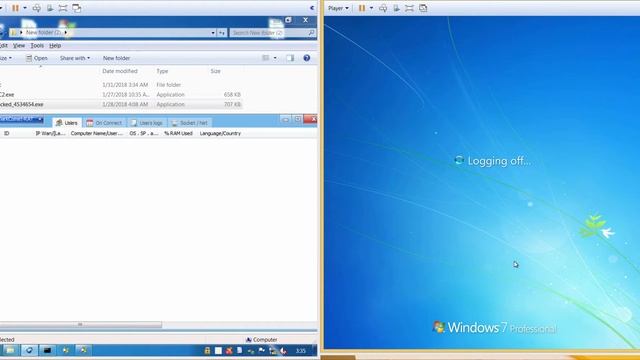Click the ID column header
This screenshot has width=640, height=360.
[x=7, y=133]
